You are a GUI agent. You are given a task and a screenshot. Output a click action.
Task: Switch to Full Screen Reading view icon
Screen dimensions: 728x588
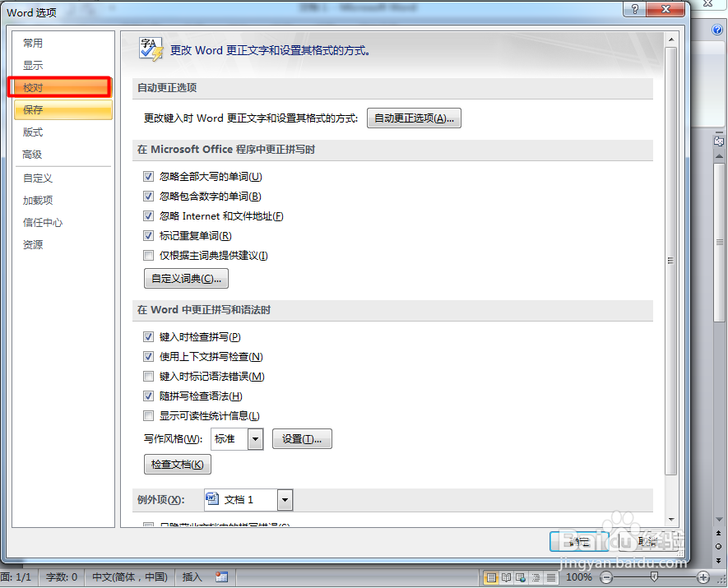coord(506,578)
